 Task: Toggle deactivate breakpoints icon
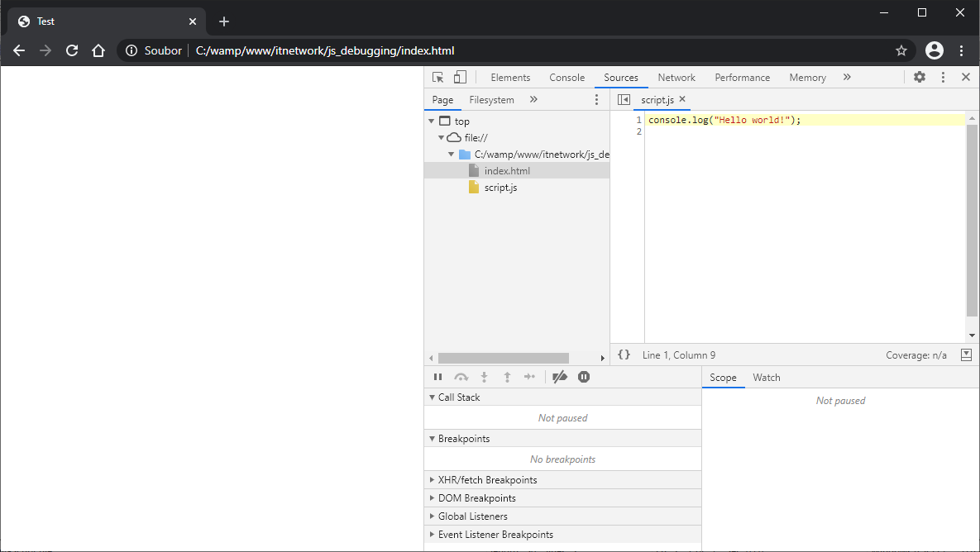[x=560, y=377]
